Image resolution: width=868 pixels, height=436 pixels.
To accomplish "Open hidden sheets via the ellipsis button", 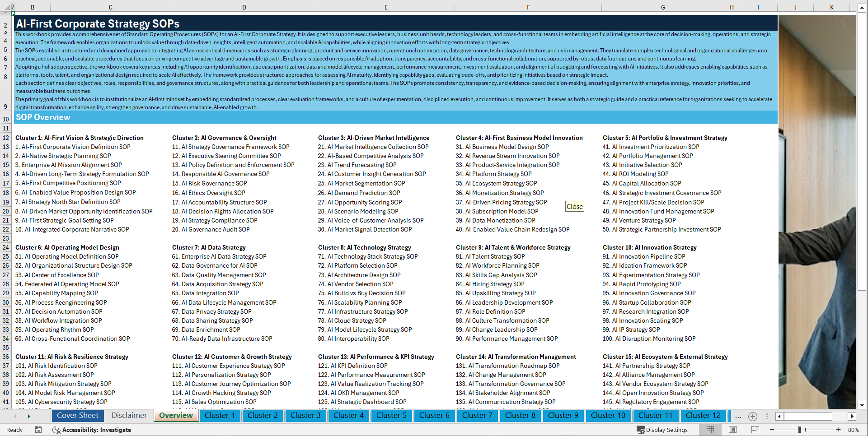I will coord(738,417).
